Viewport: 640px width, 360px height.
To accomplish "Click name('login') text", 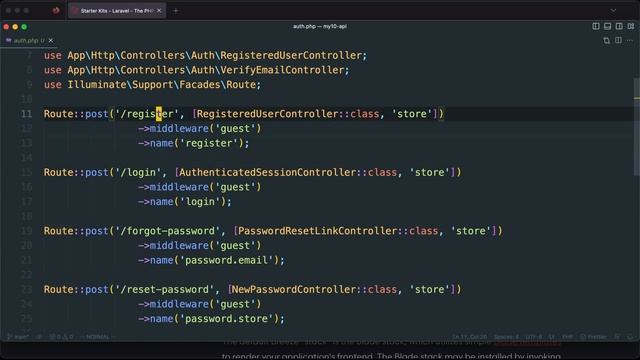I will [187, 202].
